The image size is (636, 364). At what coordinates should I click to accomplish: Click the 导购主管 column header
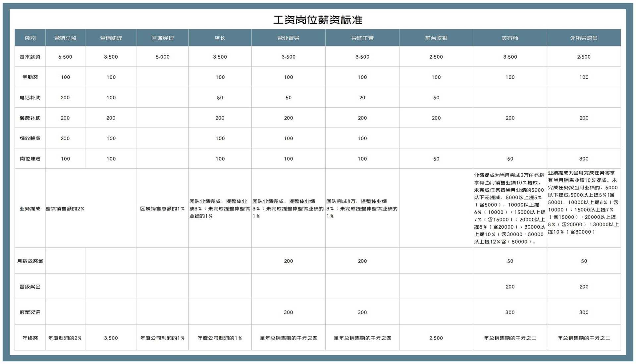tap(362, 38)
